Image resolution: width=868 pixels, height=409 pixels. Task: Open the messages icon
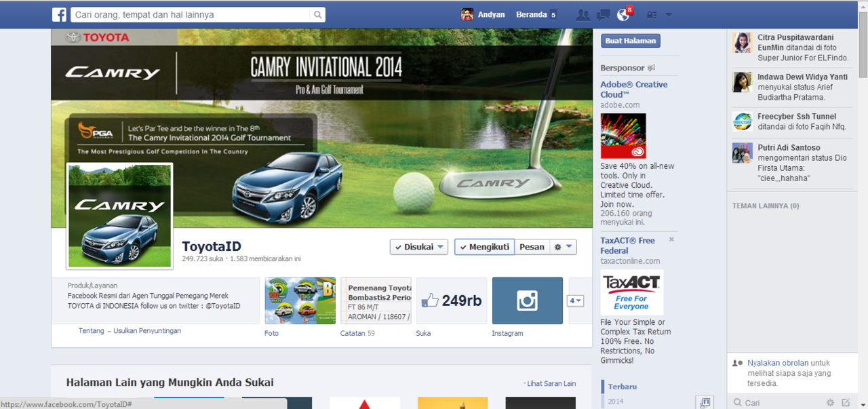[603, 15]
